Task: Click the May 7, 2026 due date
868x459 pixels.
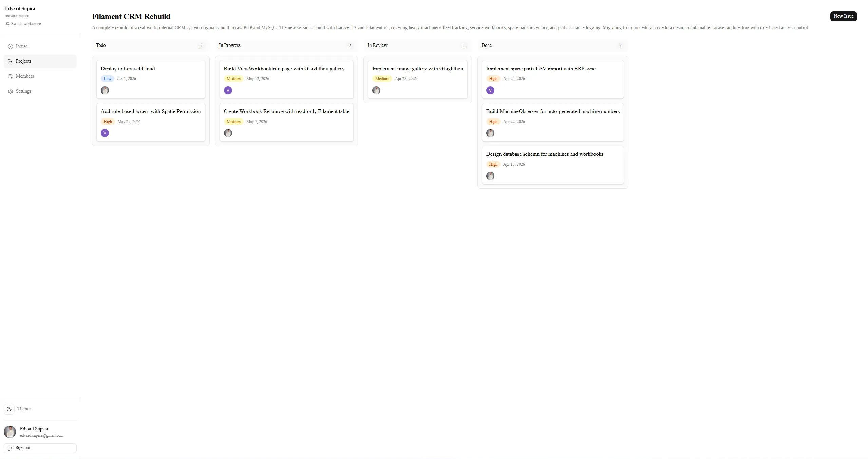Action: [257, 122]
